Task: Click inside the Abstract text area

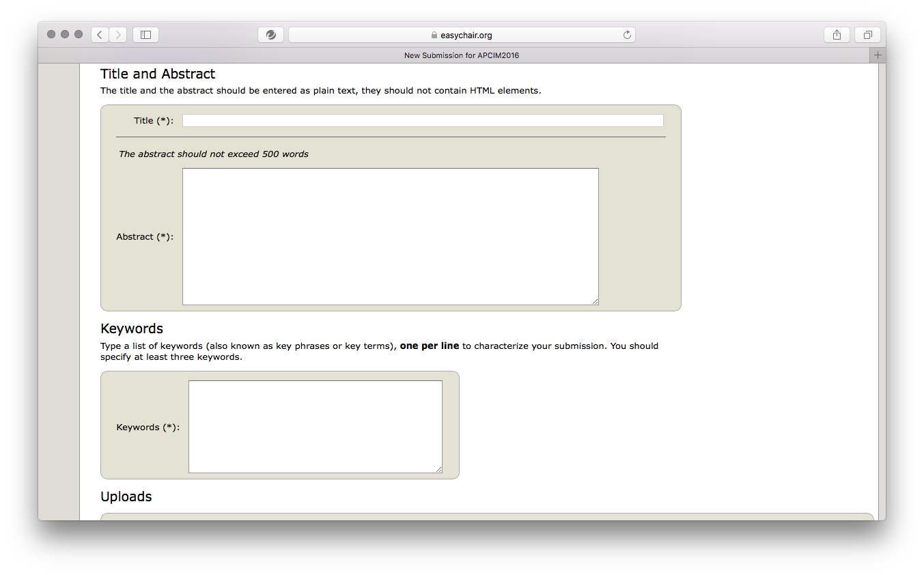Action: tap(391, 236)
